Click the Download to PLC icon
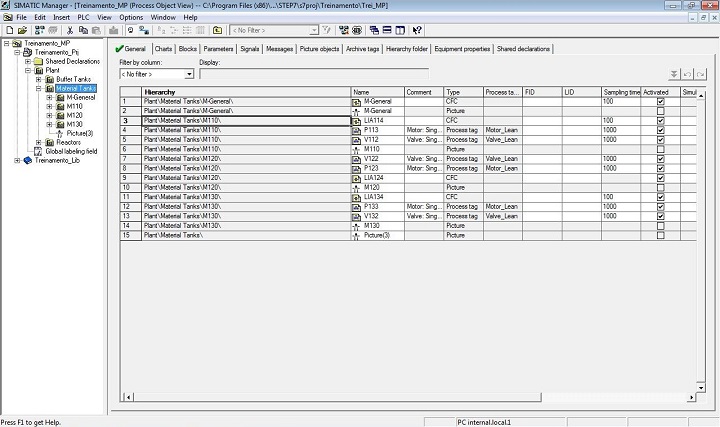Viewport: 720px width, 427px height. (113, 30)
